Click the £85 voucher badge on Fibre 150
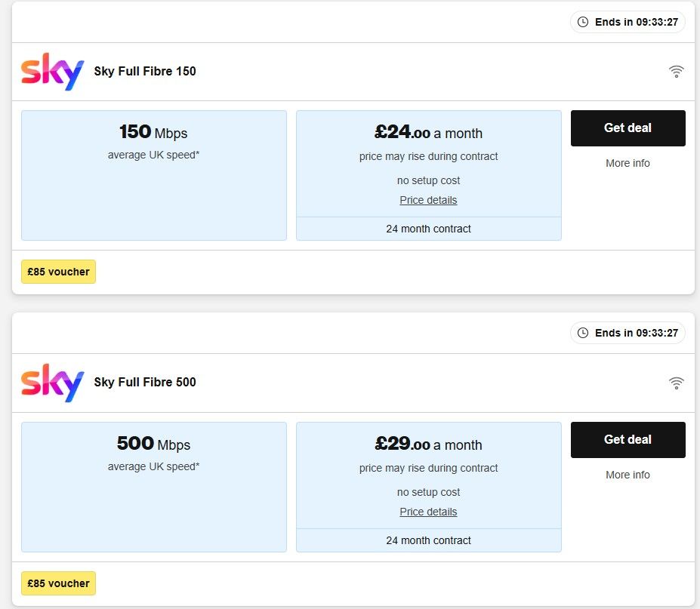The image size is (700, 609). pyautogui.click(x=58, y=272)
